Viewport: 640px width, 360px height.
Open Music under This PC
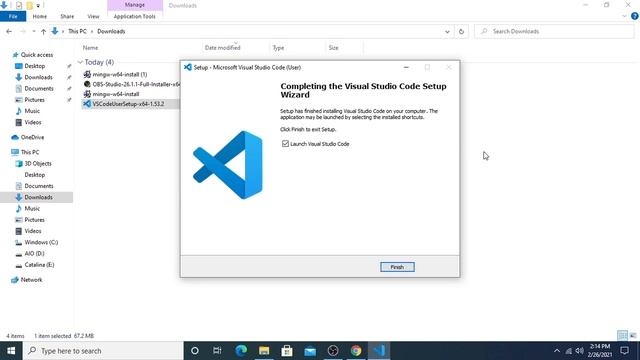point(32,209)
